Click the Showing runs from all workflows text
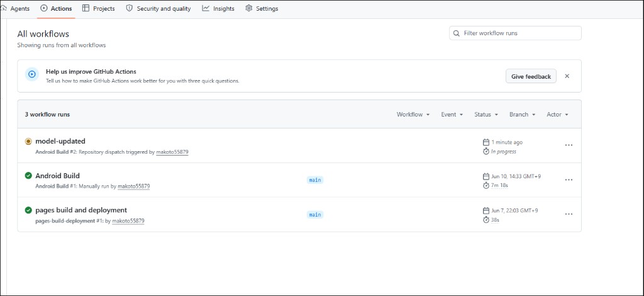The width and height of the screenshot is (644, 296). [62, 45]
